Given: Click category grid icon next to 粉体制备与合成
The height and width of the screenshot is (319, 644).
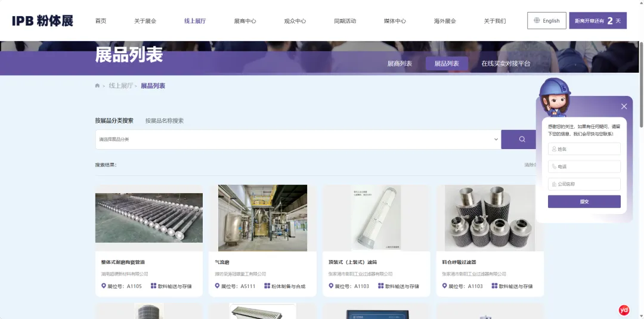Looking at the screenshot, I should [x=267, y=286].
